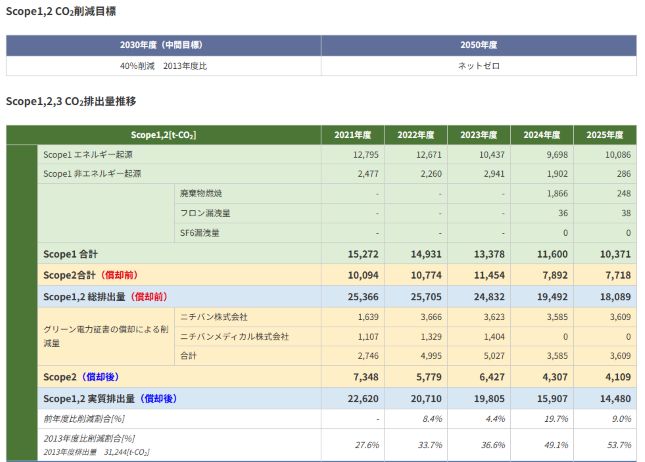This screenshot has height=462, width=645.
Task: Select the 'Scope2合計（償却前）' row label
Action: point(90,275)
